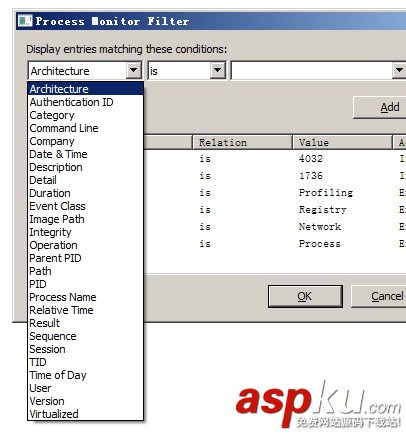The width and height of the screenshot is (406, 434).
Task: Select Session list entry
Action: 85,349
